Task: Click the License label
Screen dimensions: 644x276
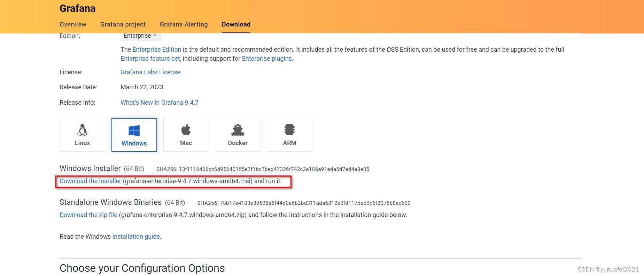Action: [71, 72]
